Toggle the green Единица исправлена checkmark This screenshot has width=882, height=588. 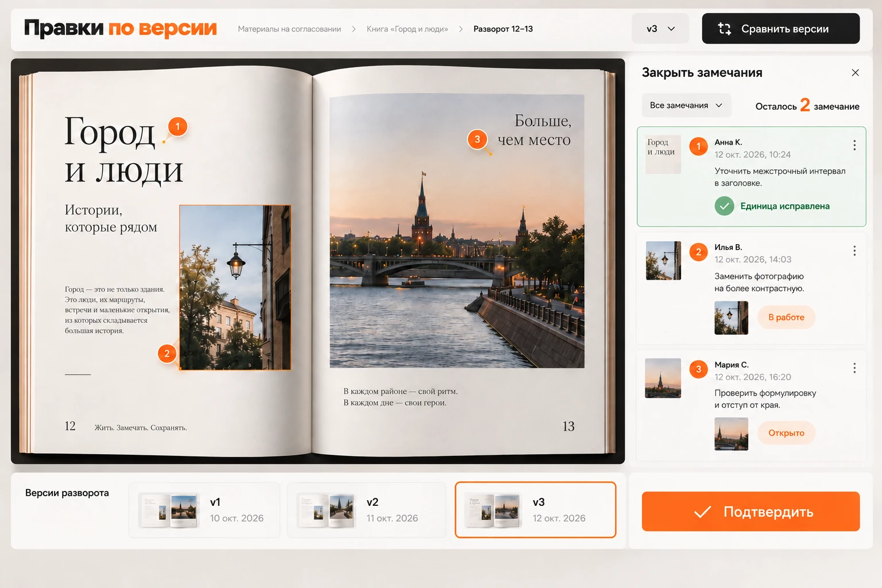pyautogui.click(x=725, y=206)
